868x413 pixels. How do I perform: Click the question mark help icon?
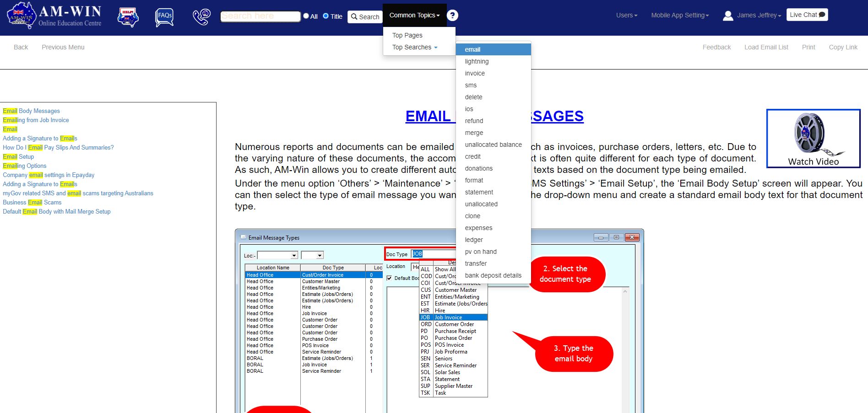point(452,16)
